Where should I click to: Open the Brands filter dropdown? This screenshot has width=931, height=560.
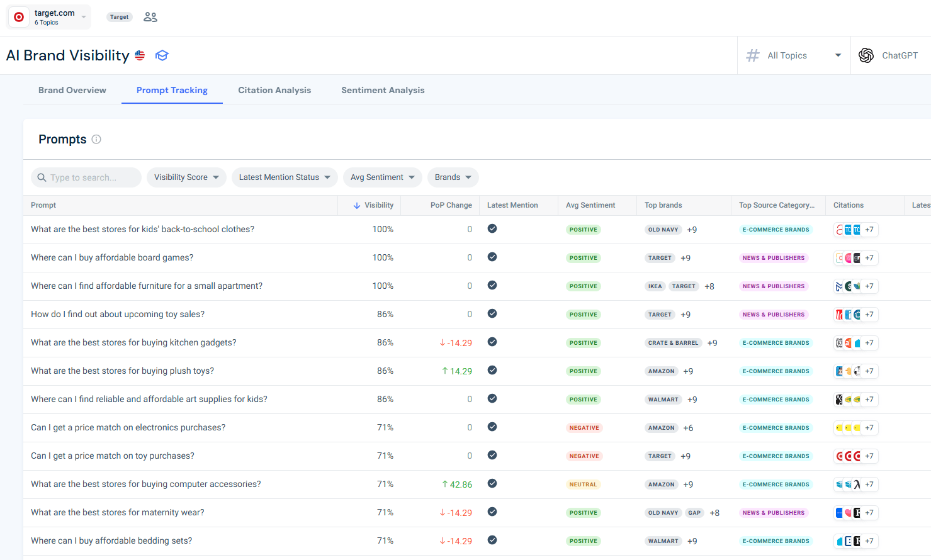[453, 177]
